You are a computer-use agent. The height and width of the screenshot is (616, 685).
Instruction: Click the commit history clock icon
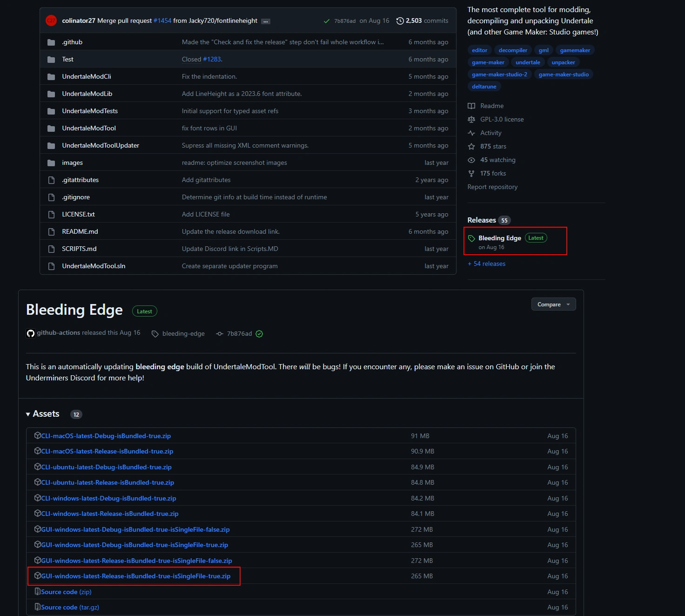click(400, 21)
